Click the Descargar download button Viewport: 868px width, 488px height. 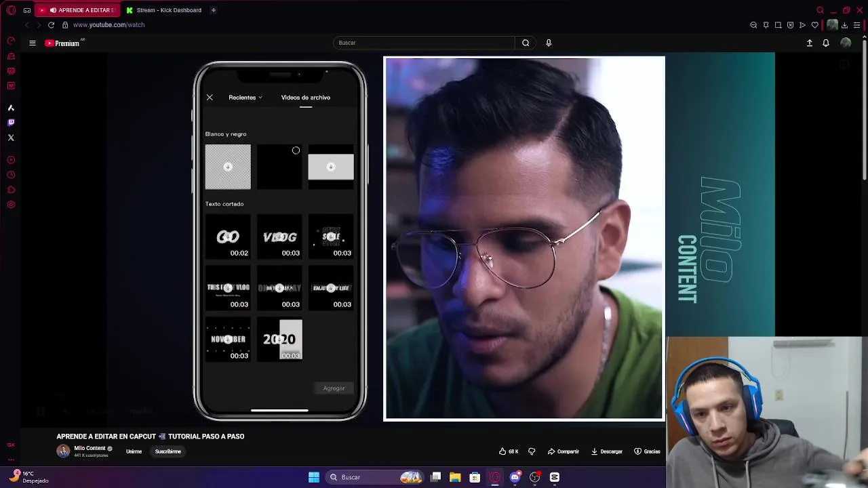[607, 451]
